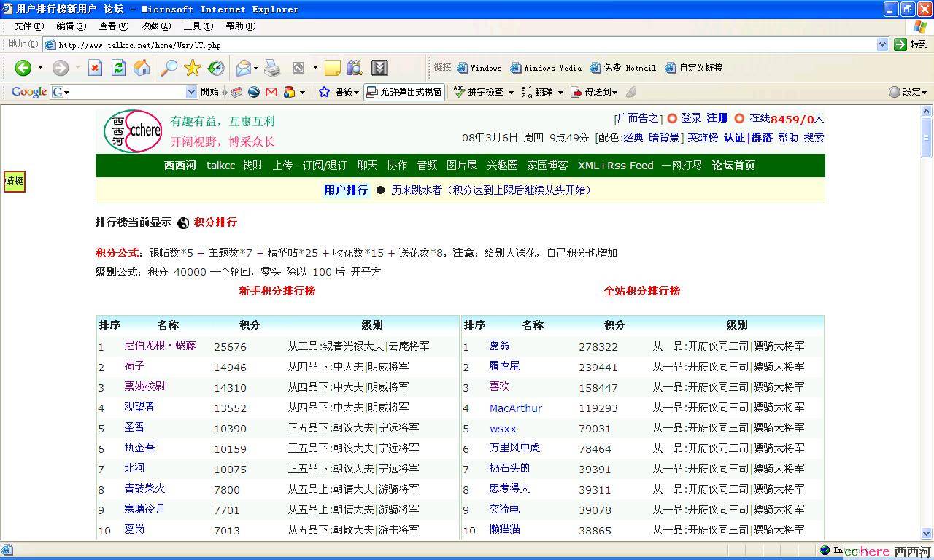Open the 查看(V) menu

point(114,26)
